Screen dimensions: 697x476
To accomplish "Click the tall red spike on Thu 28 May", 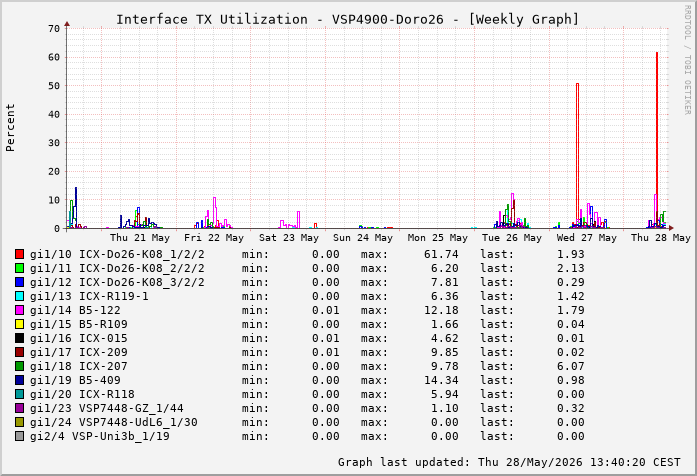I will tap(657, 140).
